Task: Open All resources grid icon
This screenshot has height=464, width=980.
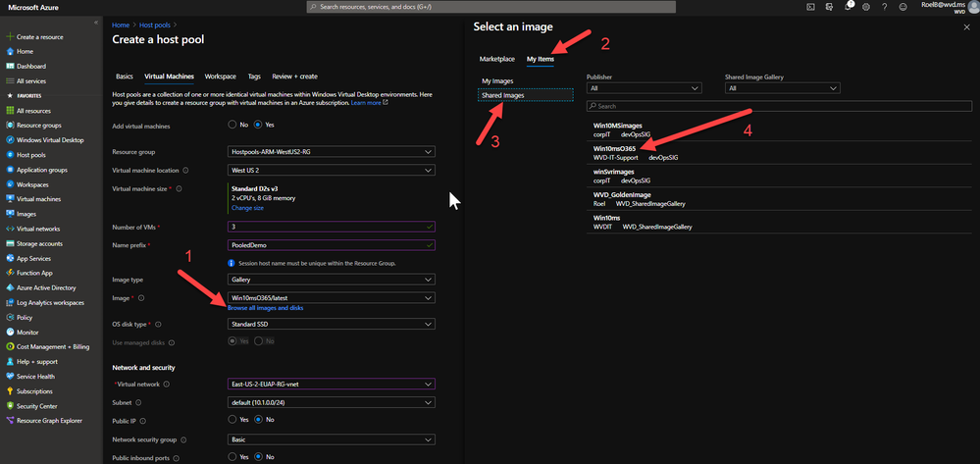Action: (10, 111)
